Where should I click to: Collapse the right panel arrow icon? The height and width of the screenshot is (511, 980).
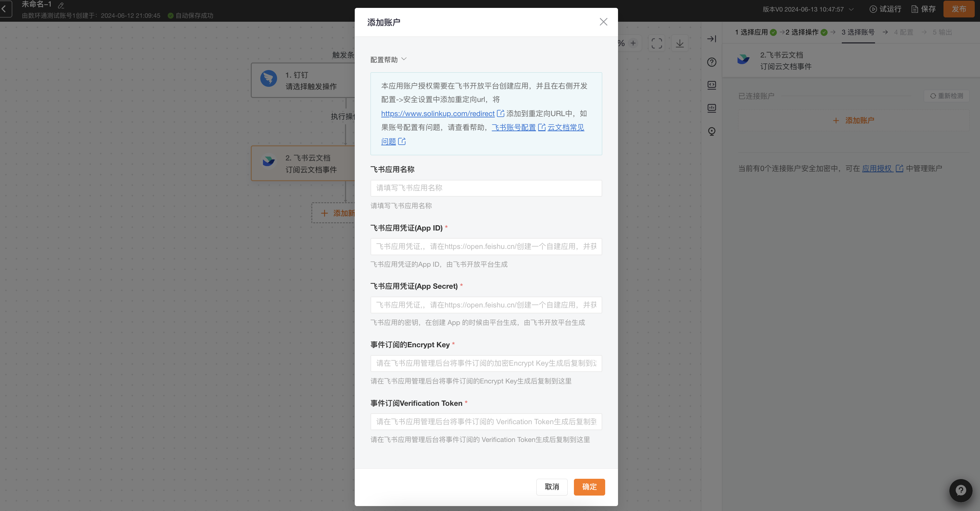(x=711, y=39)
